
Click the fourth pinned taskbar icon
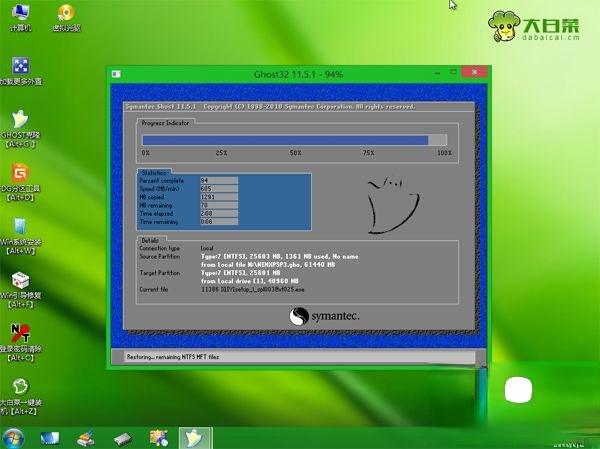point(157,438)
